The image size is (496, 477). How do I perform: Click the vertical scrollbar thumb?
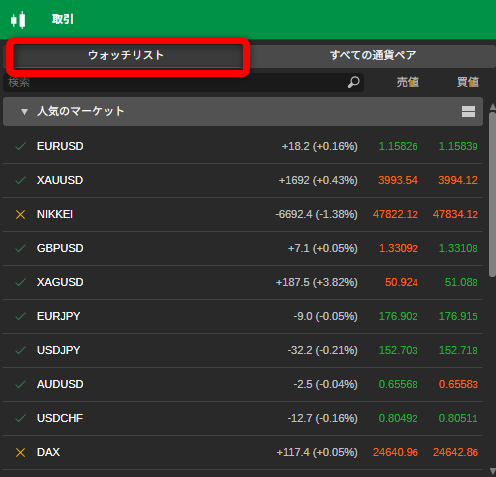tap(493, 195)
